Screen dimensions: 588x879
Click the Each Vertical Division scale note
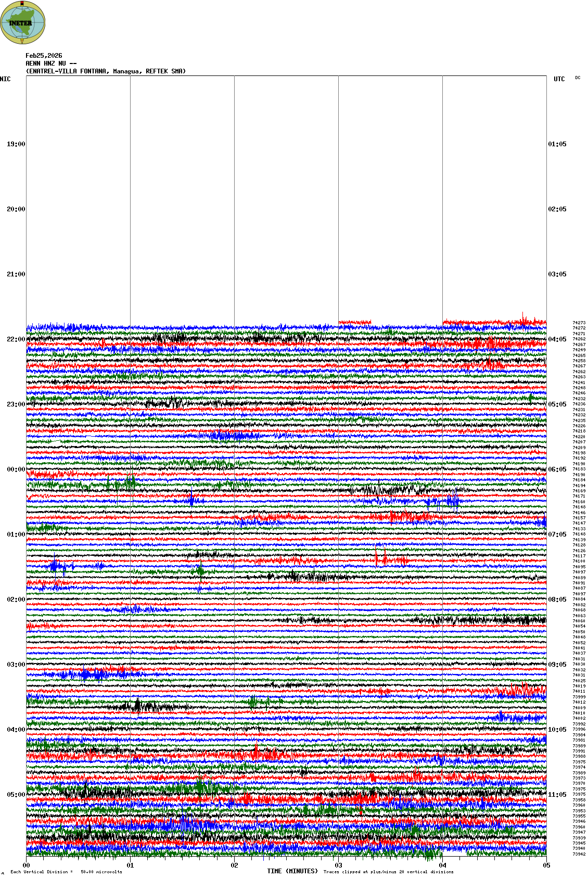66,872
